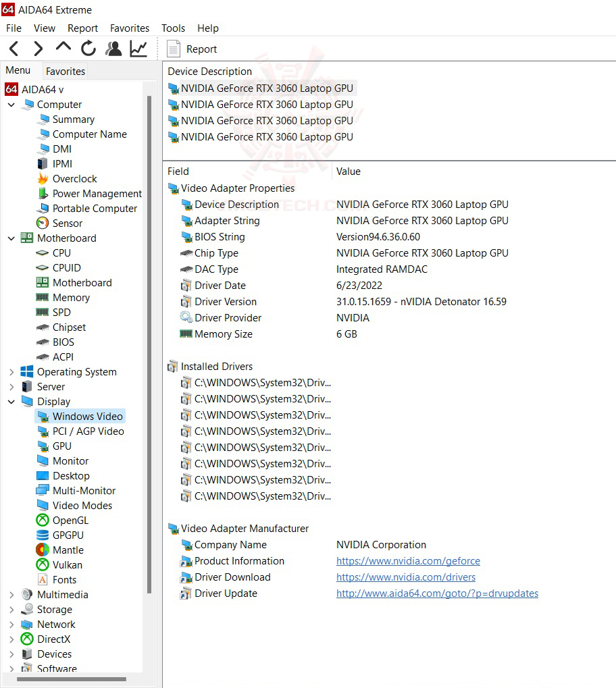The image size is (616, 688).
Task: Open the aida64.com driver updates link
Action: [437, 593]
